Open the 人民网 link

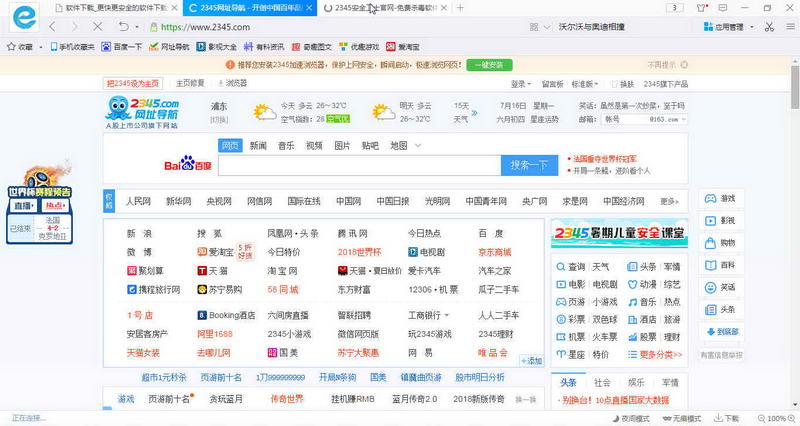coord(138,202)
